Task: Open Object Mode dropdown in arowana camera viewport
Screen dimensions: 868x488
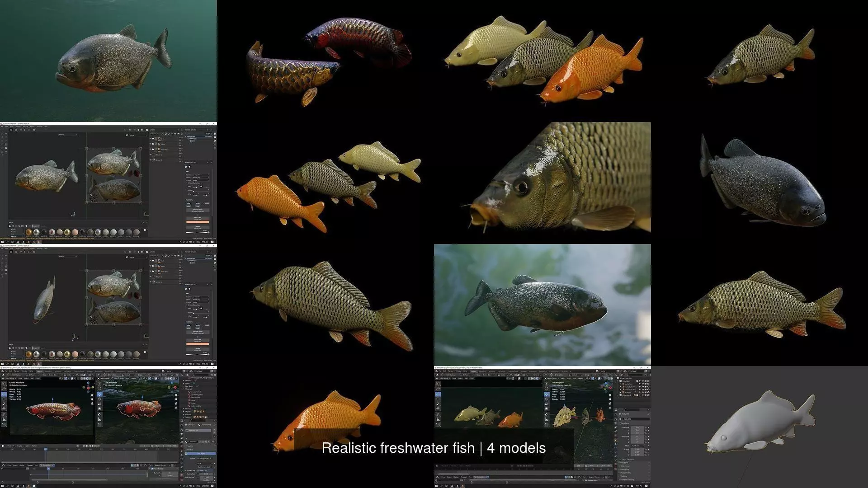Action: pyautogui.click(x=10, y=378)
